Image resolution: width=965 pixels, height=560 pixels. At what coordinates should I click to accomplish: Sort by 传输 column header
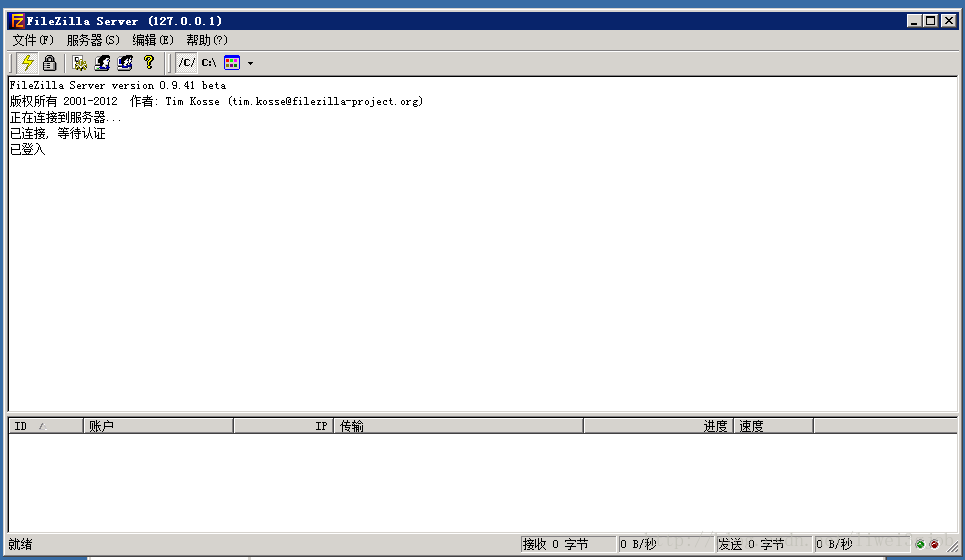pyautogui.click(x=458, y=426)
